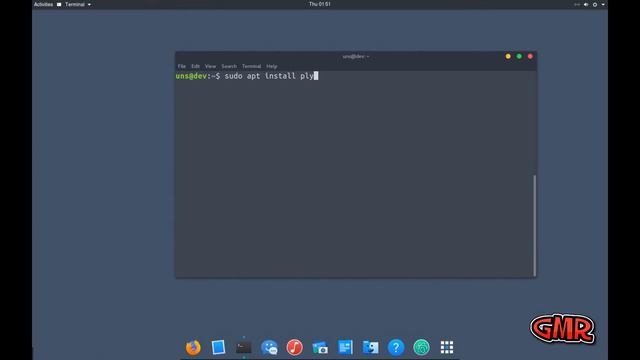
Task: Close terminal with red button
Action: click(x=530, y=56)
